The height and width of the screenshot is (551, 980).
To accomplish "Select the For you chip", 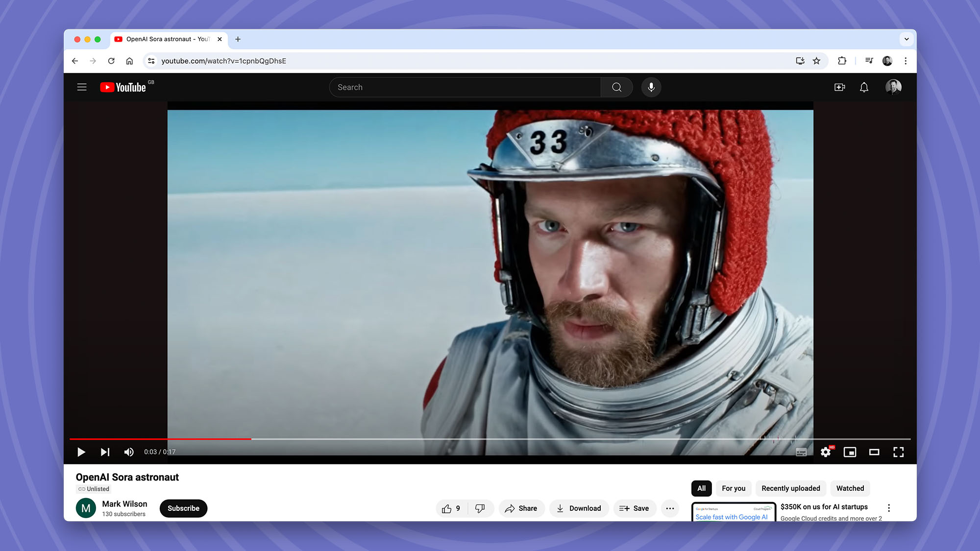I will (x=734, y=488).
